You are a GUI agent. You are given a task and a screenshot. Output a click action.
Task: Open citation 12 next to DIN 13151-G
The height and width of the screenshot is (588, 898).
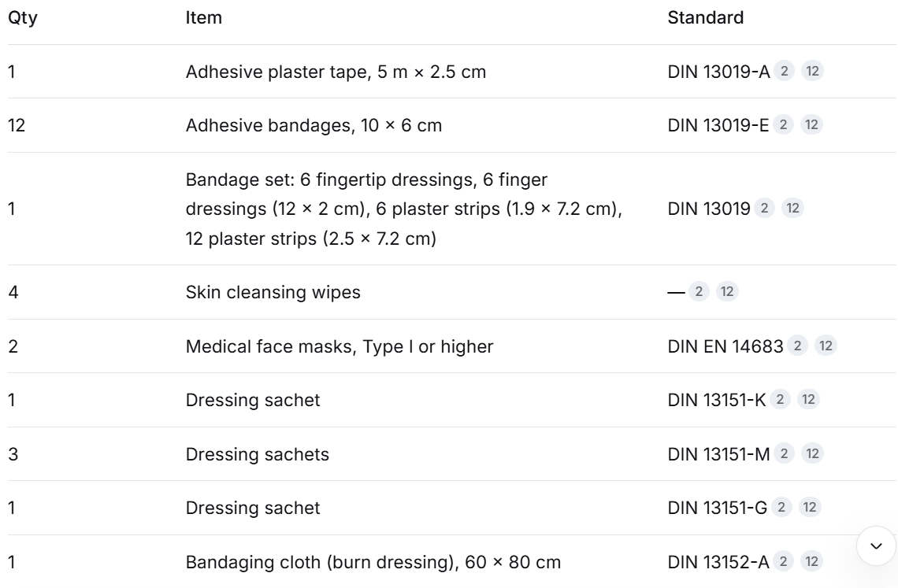810,507
